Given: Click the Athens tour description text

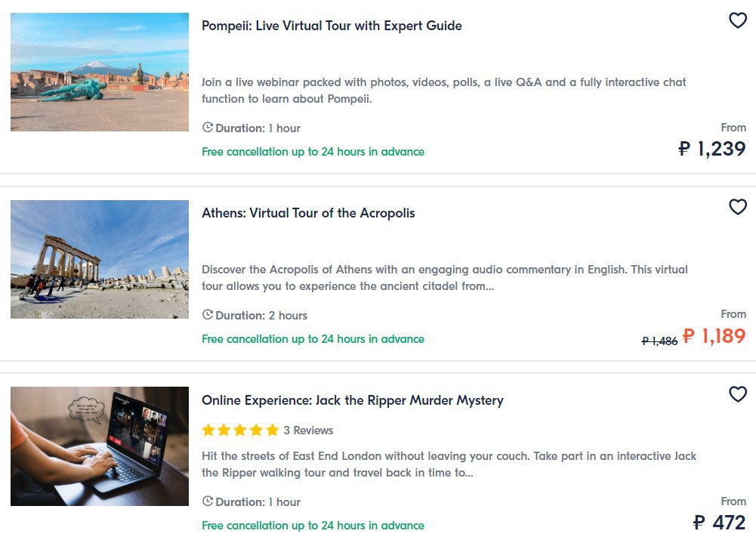Looking at the screenshot, I should 445,278.
